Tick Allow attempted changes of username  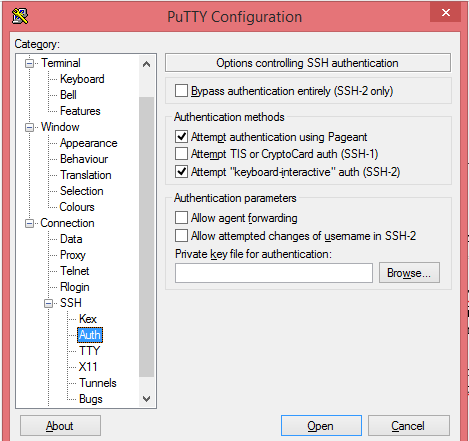(181, 235)
